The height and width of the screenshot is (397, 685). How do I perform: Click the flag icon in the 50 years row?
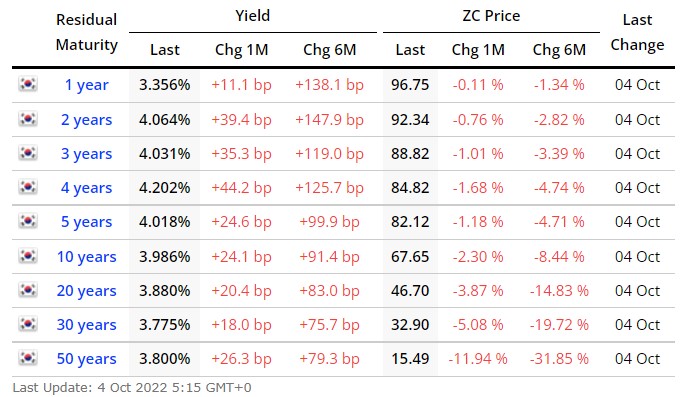click(x=28, y=358)
